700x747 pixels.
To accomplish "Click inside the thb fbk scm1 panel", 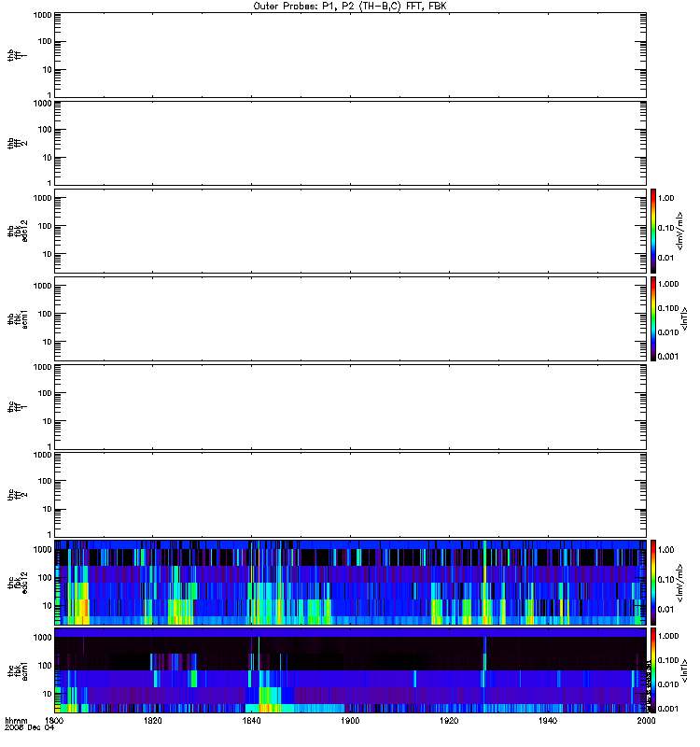I will click(350, 318).
